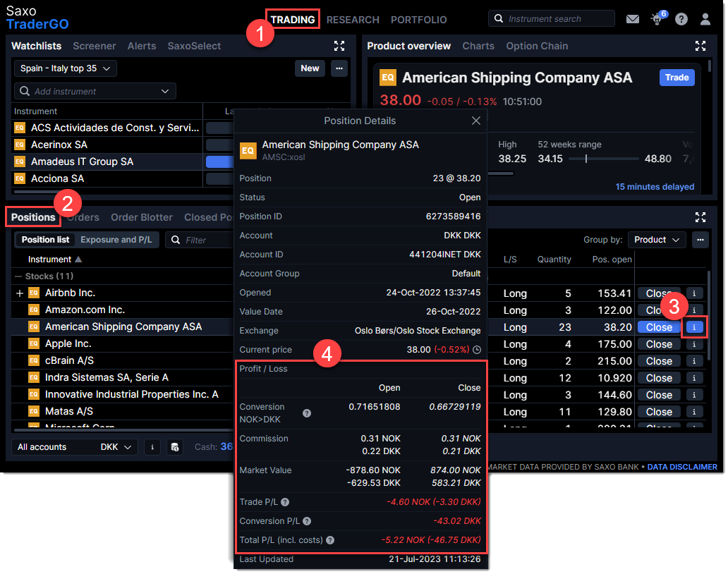728x574 pixels.
Task: Close the Position Details dialog
Action: (476, 121)
